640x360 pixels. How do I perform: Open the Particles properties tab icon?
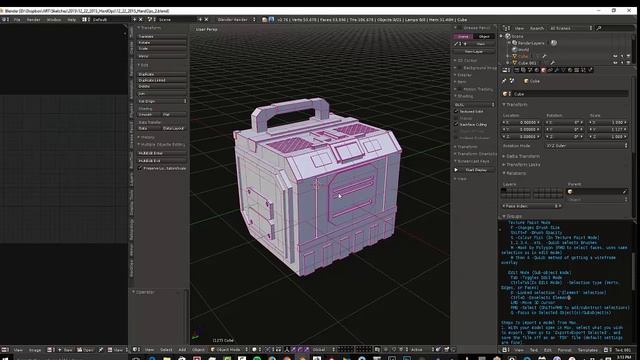click(x=583, y=70)
